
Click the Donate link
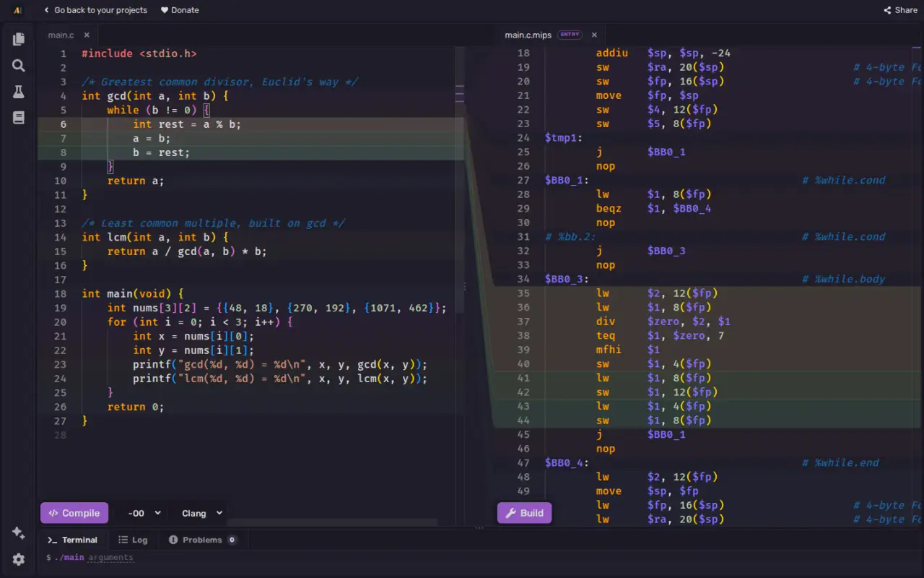[180, 10]
